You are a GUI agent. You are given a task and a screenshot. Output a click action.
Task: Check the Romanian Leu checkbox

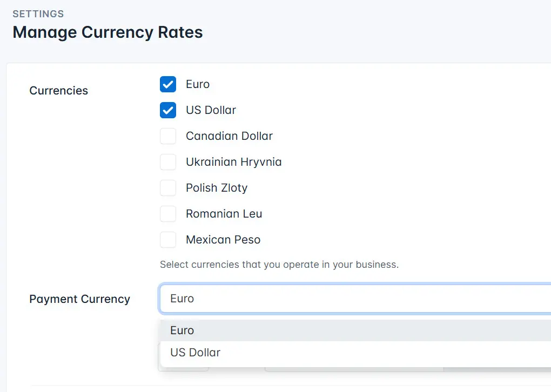[168, 214]
